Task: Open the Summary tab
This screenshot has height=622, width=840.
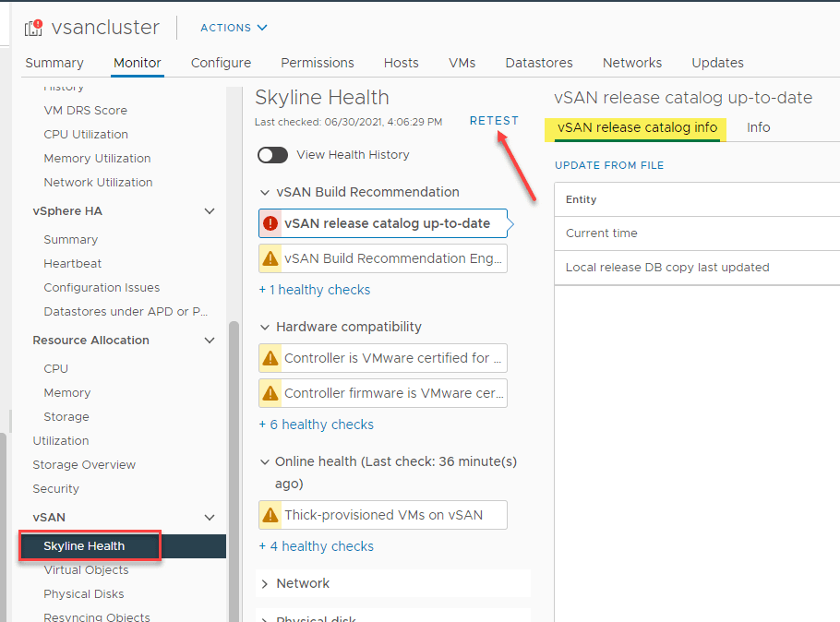Action: (x=54, y=64)
